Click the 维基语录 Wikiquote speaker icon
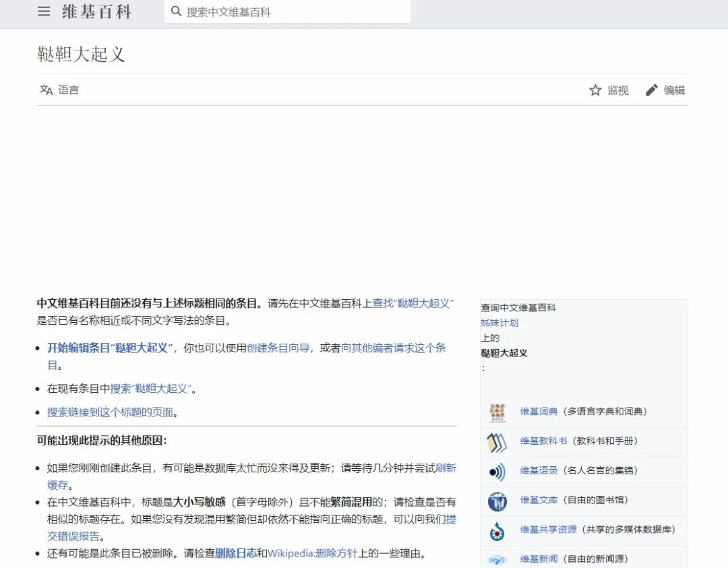This screenshot has height=568, width=728. point(497,472)
